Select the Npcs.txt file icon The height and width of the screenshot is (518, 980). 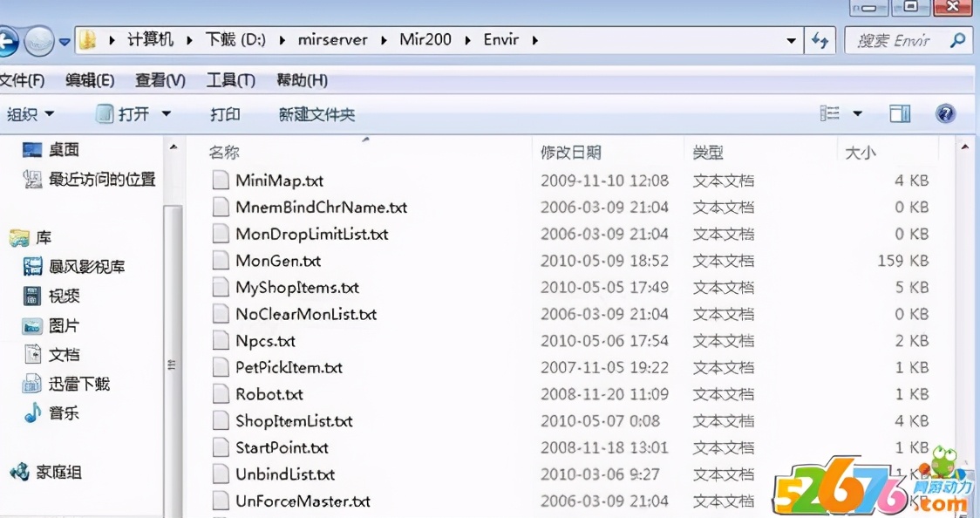tap(221, 341)
